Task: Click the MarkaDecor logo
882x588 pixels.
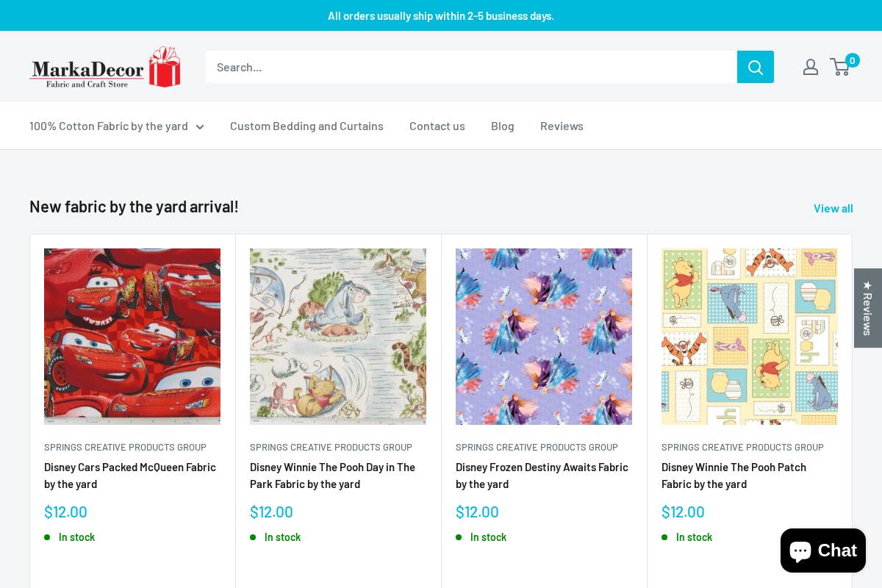Action: [x=105, y=67]
